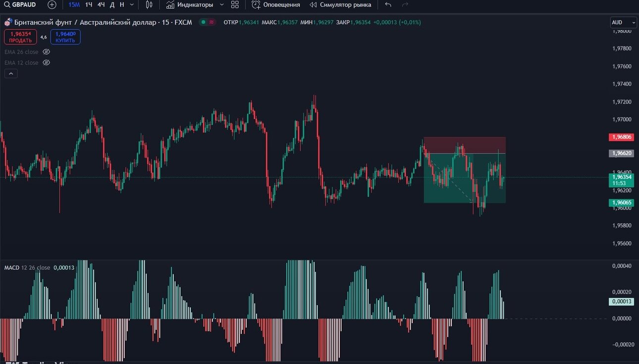
Task: Select the Н weekly timeframe
Action: tap(122, 4)
